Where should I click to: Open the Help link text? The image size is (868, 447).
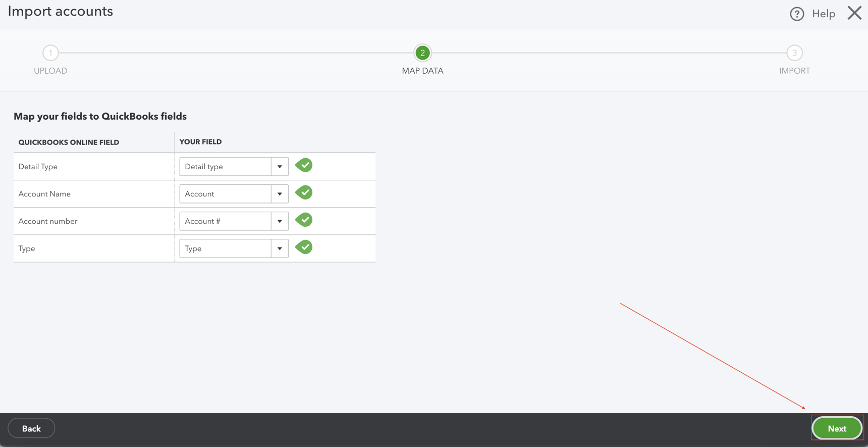tap(824, 14)
